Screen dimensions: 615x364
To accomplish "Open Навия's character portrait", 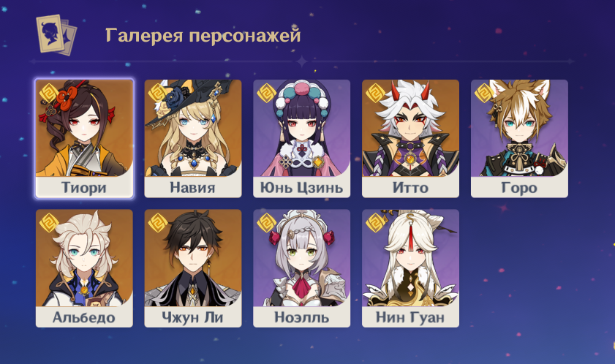I will coord(193,128).
